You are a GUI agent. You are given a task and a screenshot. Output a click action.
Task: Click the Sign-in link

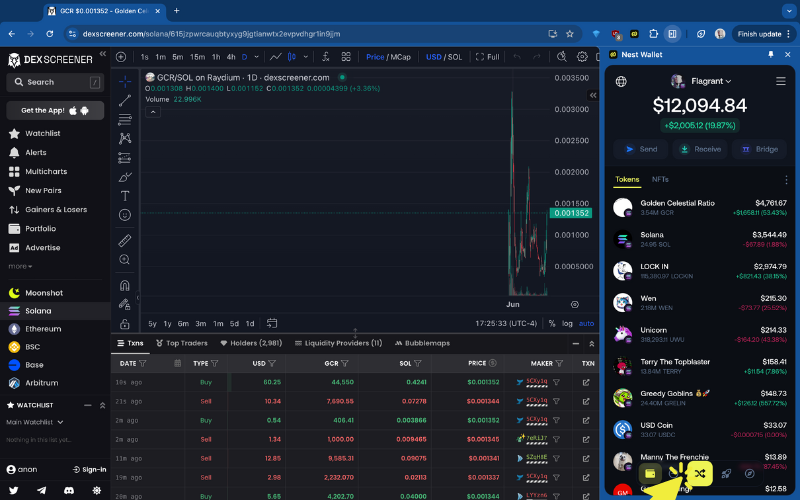tap(90, 469)
